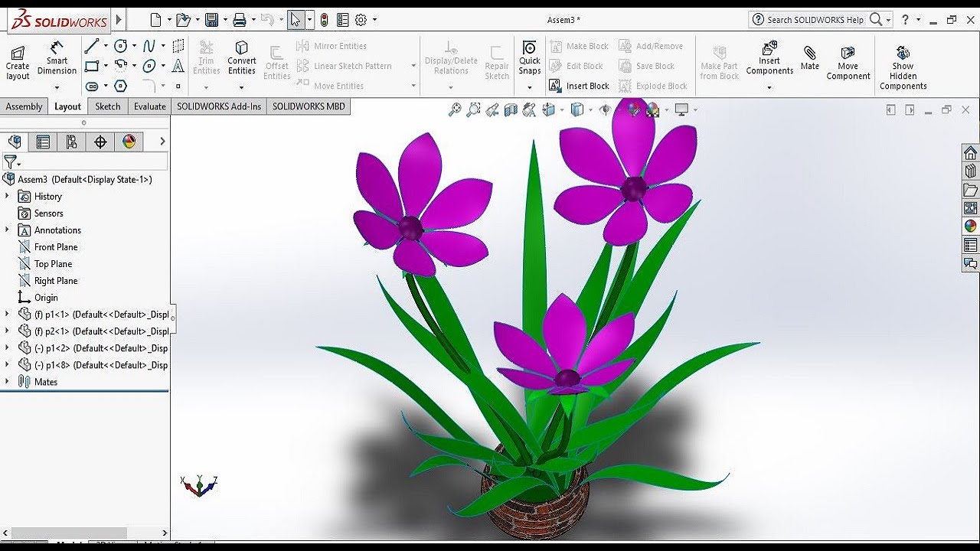The height and width of the screenshot is (551, 980).
Task: Expand the Annotations tree node
Action: click(x=7, y=230)
